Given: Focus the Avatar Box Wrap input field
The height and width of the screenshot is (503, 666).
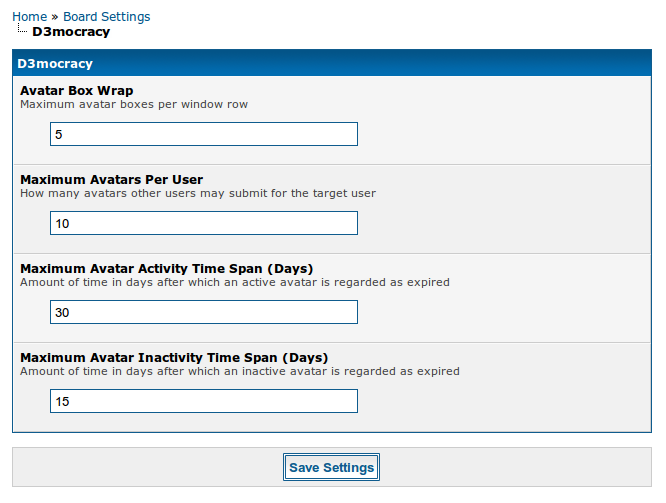Looking at the screenshot, I should (203, 134).
